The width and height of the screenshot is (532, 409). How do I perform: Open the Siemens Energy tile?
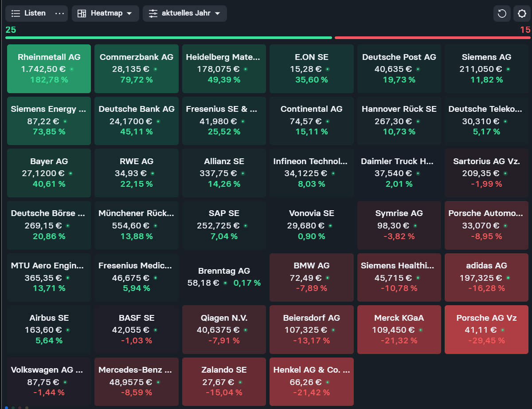tap(49, 121)
